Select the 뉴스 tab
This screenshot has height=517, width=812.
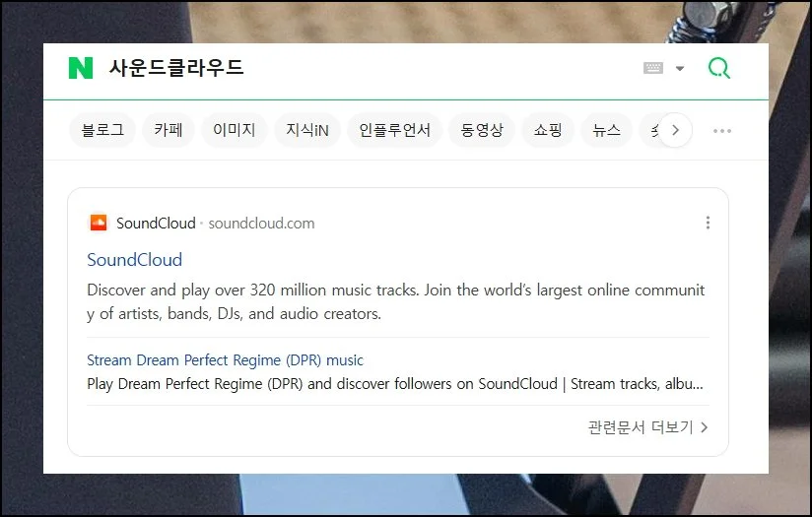tap(606, 130)
